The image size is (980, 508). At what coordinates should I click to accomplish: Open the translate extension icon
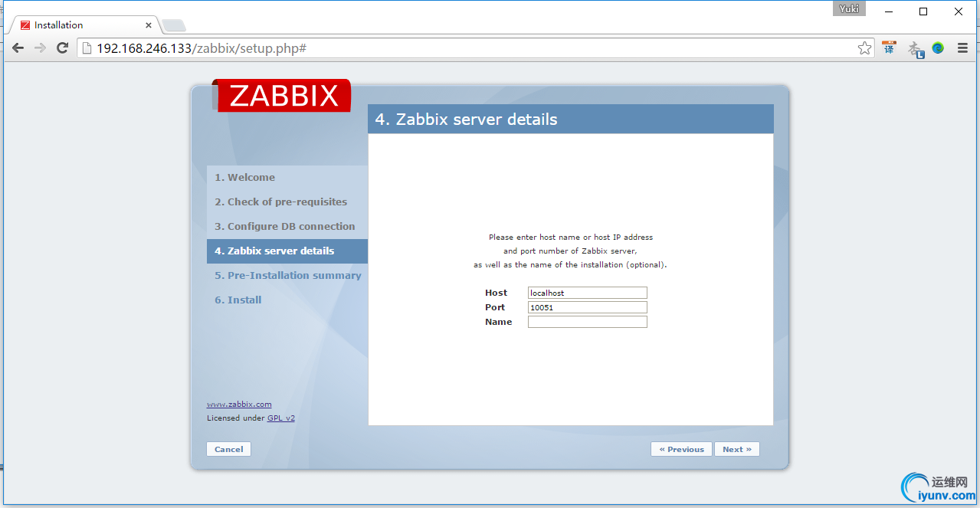tap(889, 48)
